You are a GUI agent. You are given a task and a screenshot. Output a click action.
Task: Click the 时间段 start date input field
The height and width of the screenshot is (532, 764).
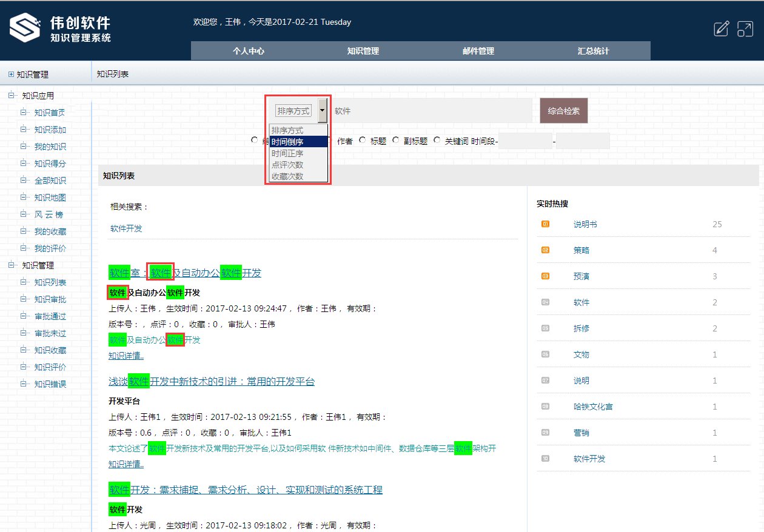point(525,140)
